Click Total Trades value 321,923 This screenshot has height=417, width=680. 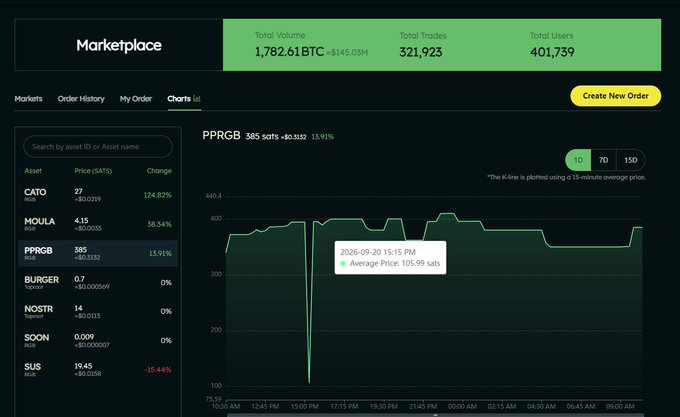(421, 52)
